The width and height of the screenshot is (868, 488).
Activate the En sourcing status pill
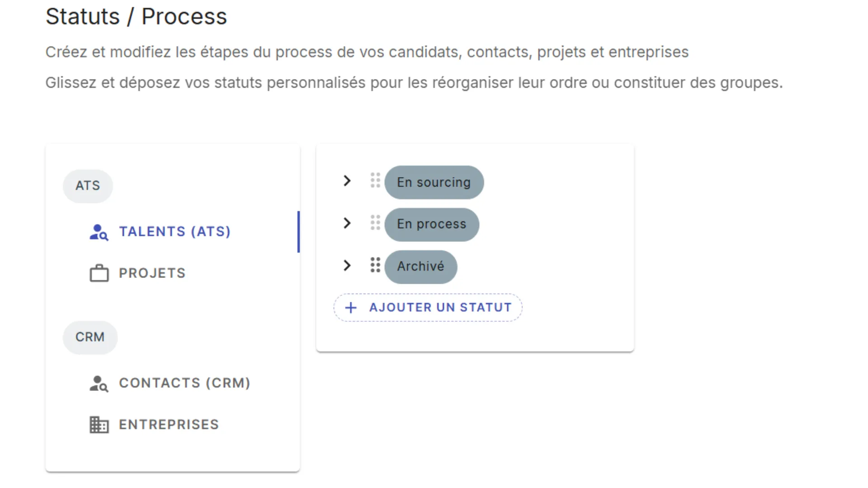click(434, 182)
